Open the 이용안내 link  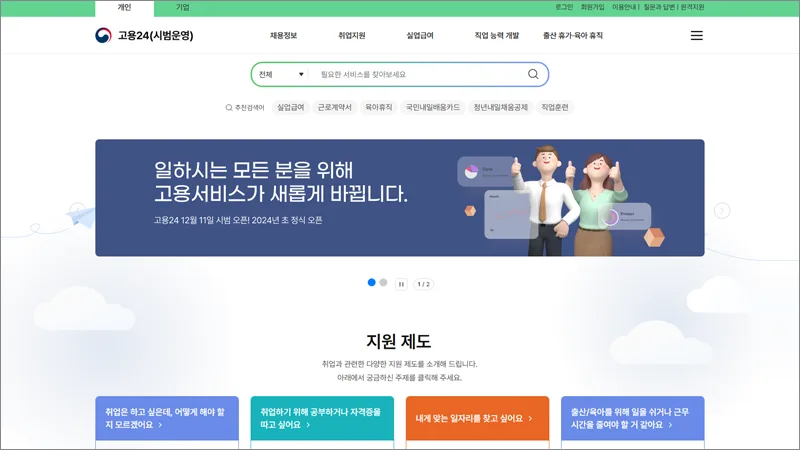624,7
